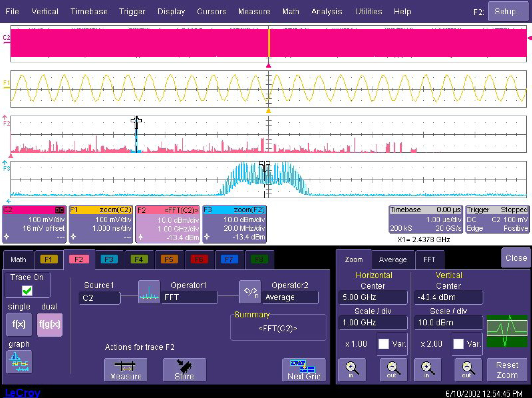Switch to the Math tab
The height and width of the screenshot is (398, 532).
click(x=18, y=260)
